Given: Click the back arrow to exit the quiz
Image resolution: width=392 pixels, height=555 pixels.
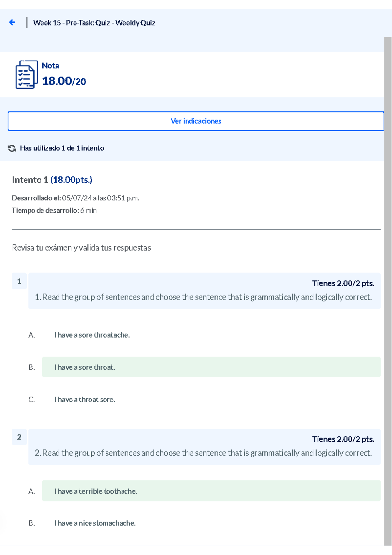Looking at the screenshot, I should pos(12,22).
